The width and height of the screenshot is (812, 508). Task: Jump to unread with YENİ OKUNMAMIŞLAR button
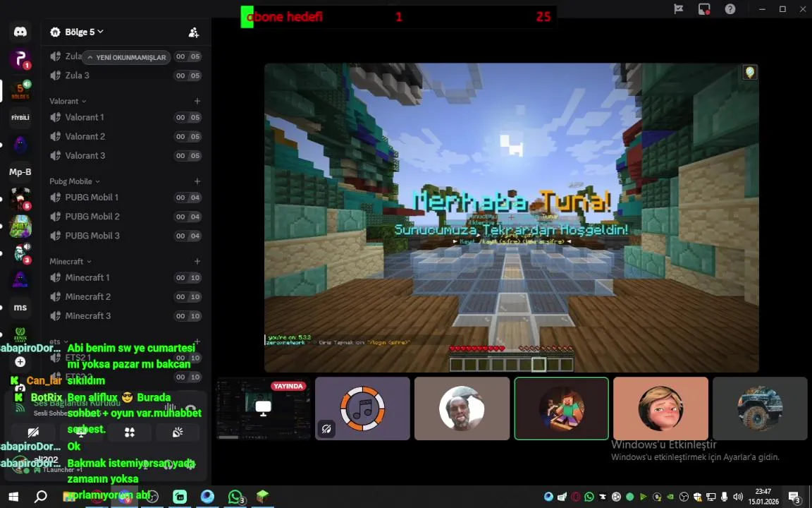(x=126, y=58)
